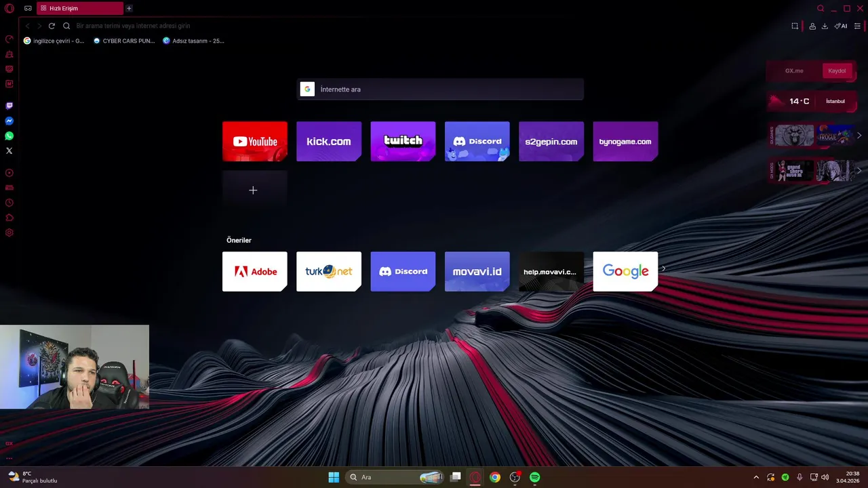Open WhatsApp in the sidebar
The image size is (868, 488).
coord(9,136)
